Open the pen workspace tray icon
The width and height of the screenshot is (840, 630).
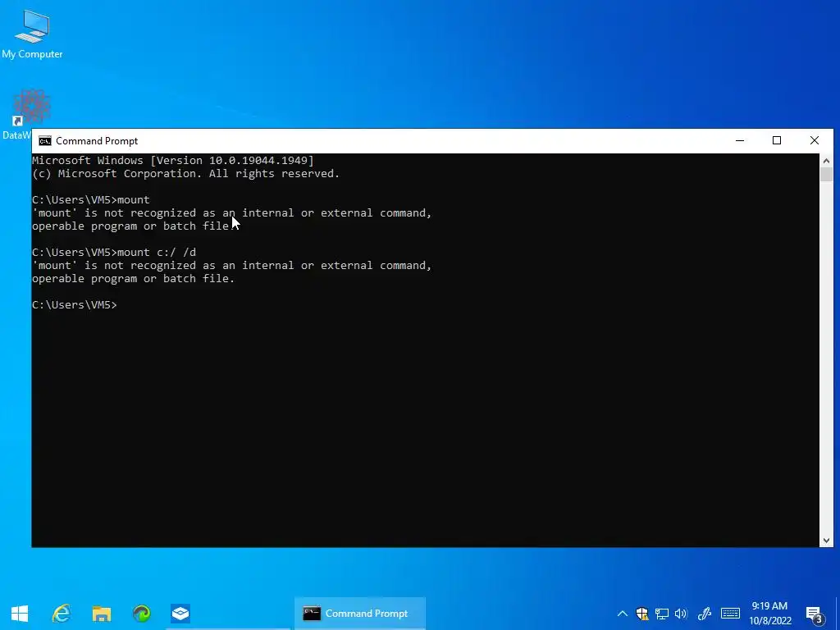(x=704, y=614)
